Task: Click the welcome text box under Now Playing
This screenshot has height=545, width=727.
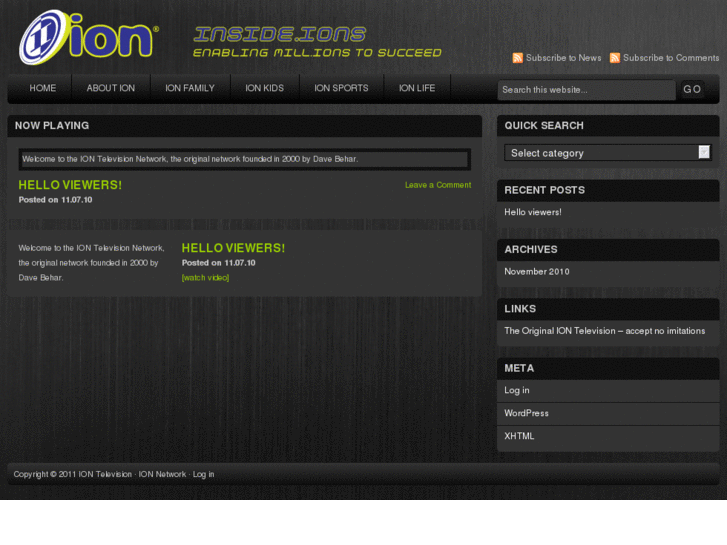Action: (x=245, y=159)
